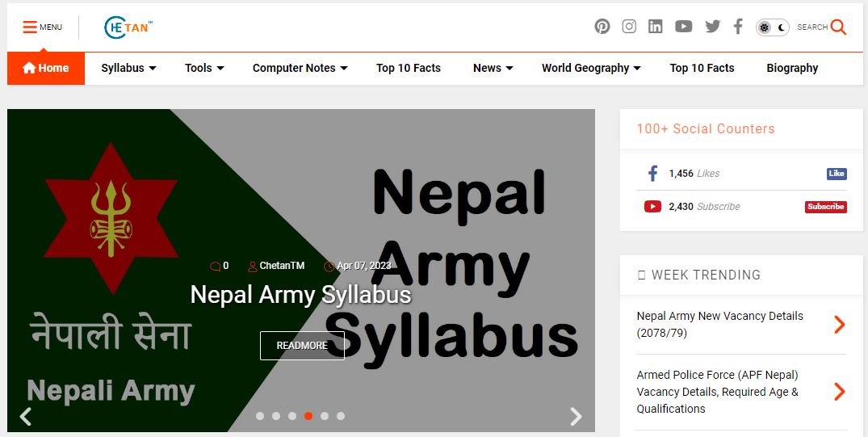
Task: Click chevron next to Armed Police Force article
Action: 839,392
